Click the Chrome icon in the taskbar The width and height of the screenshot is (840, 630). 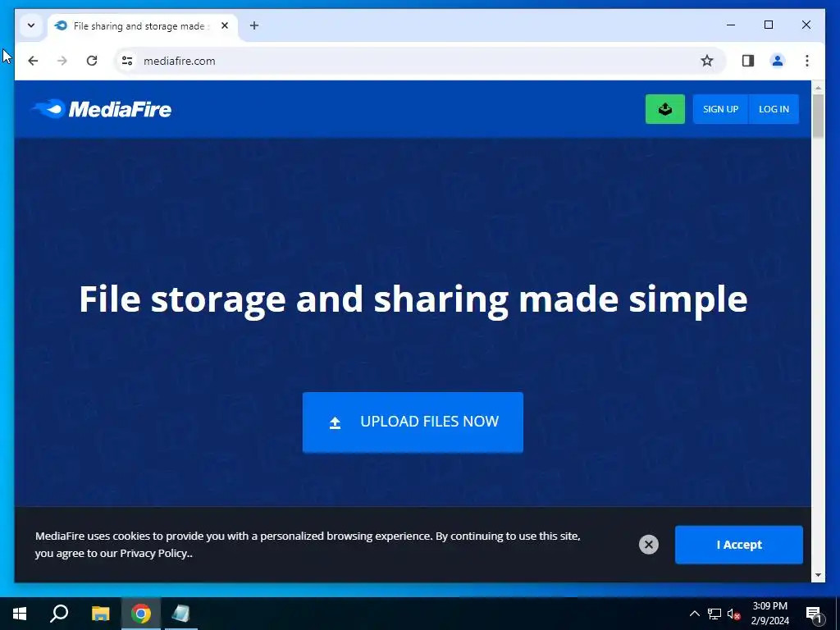pos(141,614)
